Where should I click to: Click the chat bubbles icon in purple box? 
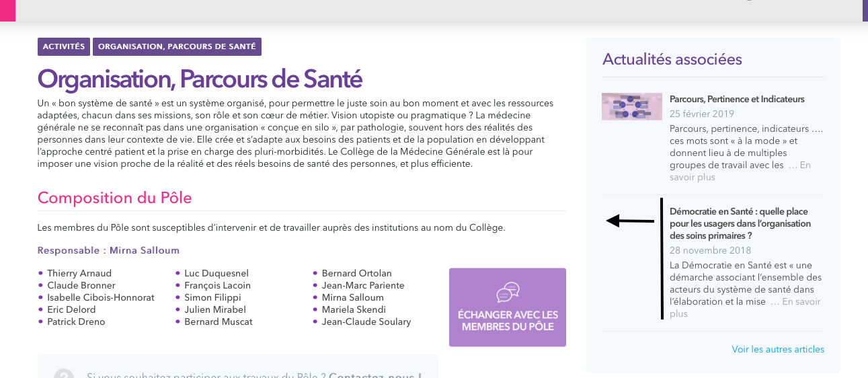point(508,293)
